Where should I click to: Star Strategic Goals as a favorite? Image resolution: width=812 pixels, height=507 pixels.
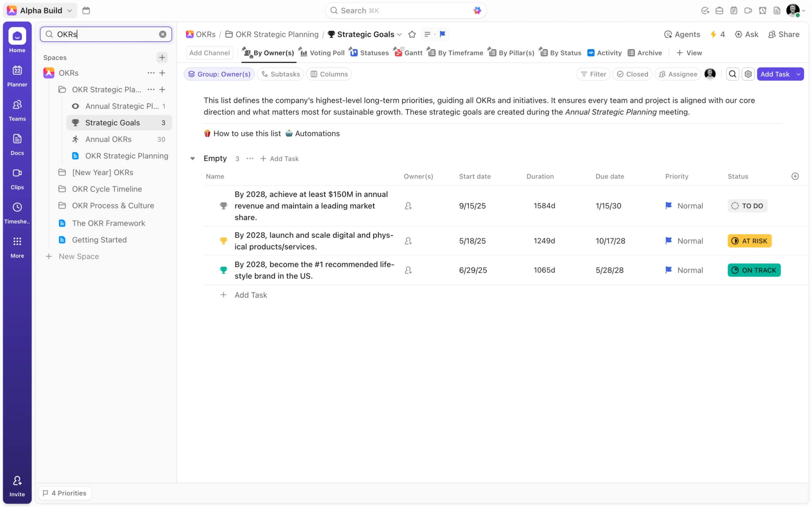pyautogui.click(x=412, y=34)
